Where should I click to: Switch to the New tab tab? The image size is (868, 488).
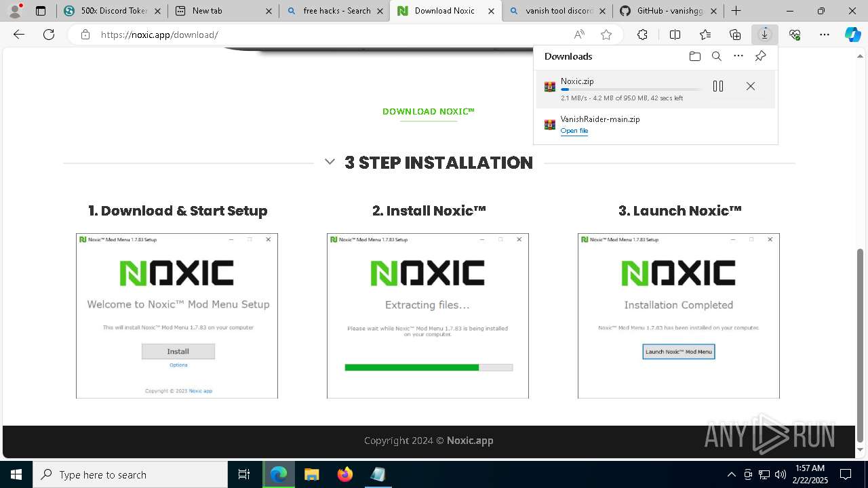point(222,11)
